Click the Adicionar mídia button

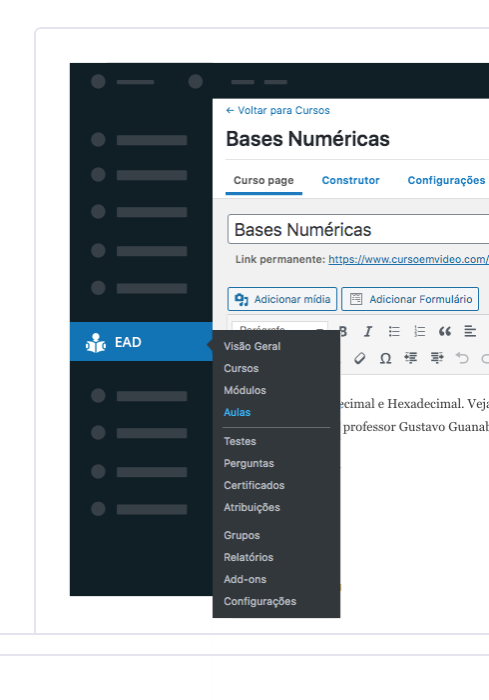click(282, 299)
